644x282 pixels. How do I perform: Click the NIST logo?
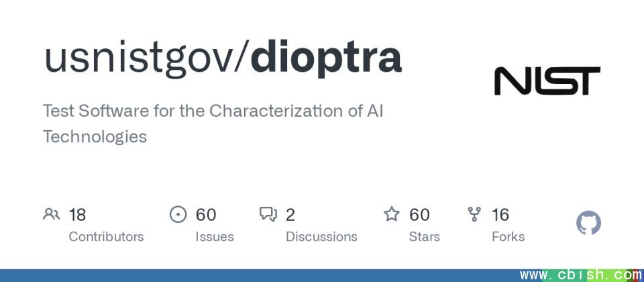[x=547, y=81]
